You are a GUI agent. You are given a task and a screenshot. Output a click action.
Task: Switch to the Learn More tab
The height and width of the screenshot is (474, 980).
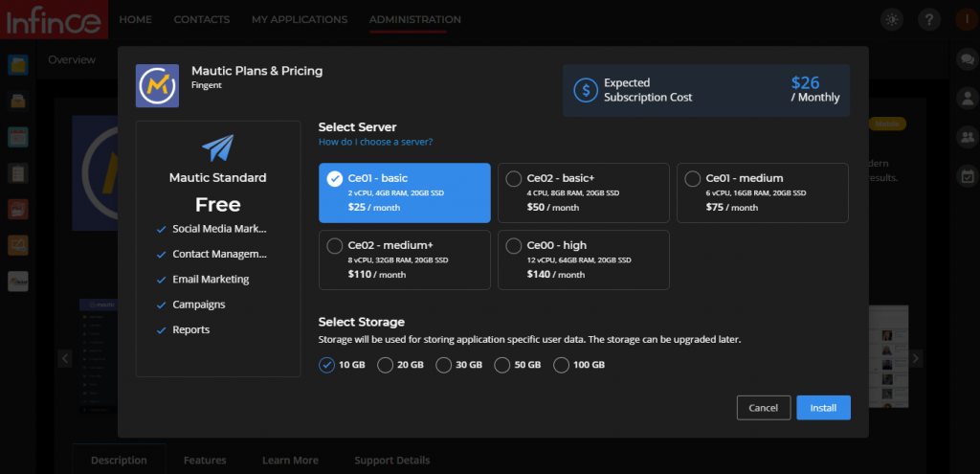(x=290, y=461)
